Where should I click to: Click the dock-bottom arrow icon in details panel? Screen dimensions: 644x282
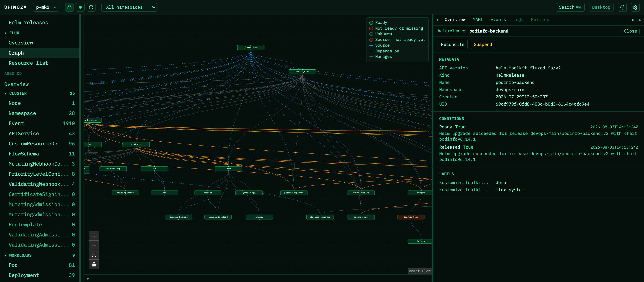[x=640, y=20]
